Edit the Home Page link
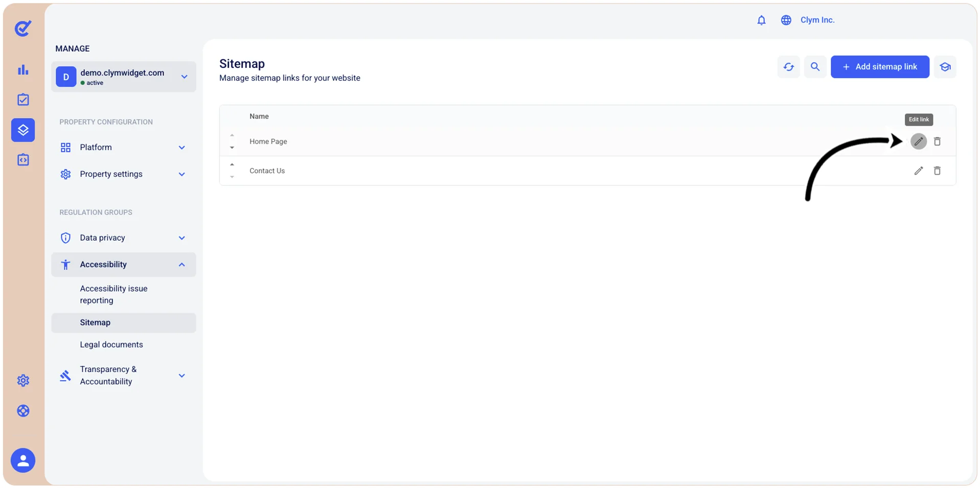The height and width of the screenshot is (488, 980). pyautogui.click(x=918, y=142)
